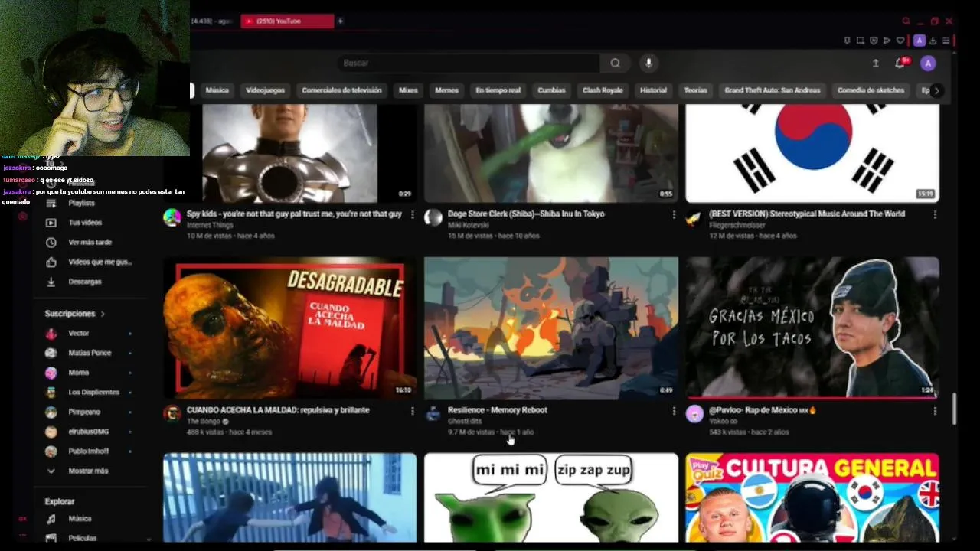Open the browser ad blocker shield icon
The height and width of the screenshot is (551, 980).
[x=874, y=41]
